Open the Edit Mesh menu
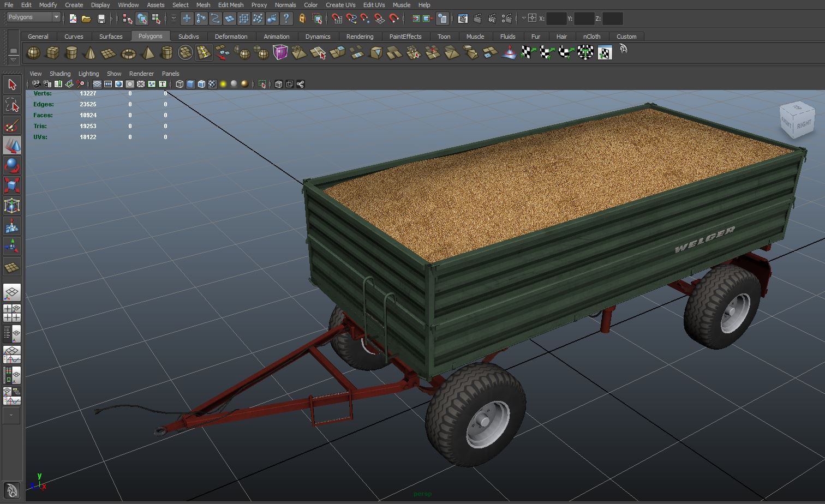 (x=230, y=5)
